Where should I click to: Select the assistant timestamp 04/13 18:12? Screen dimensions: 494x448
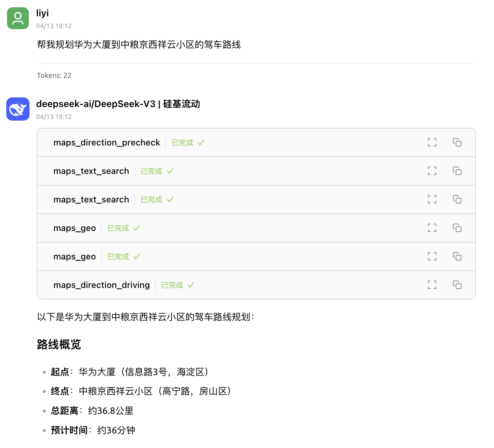click(54, 117)
